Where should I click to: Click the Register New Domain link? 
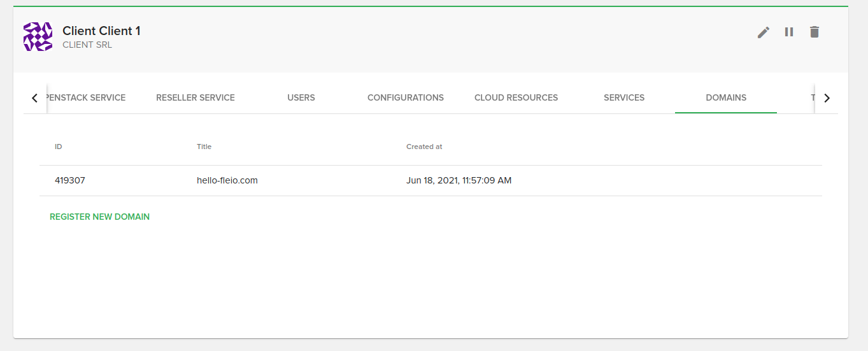click(x=100, y=217)
